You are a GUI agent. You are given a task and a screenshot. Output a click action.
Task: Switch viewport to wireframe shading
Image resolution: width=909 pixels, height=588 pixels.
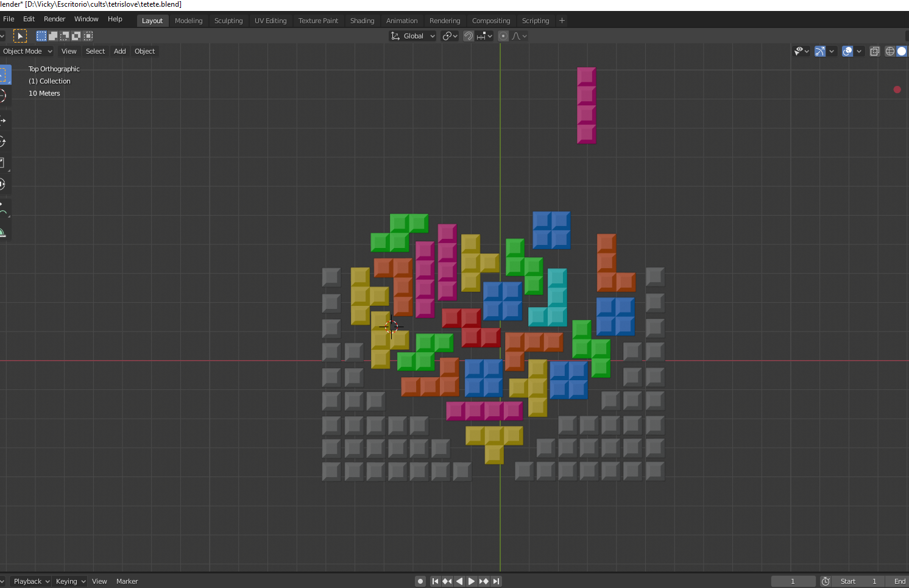click(x=890, y=51)
